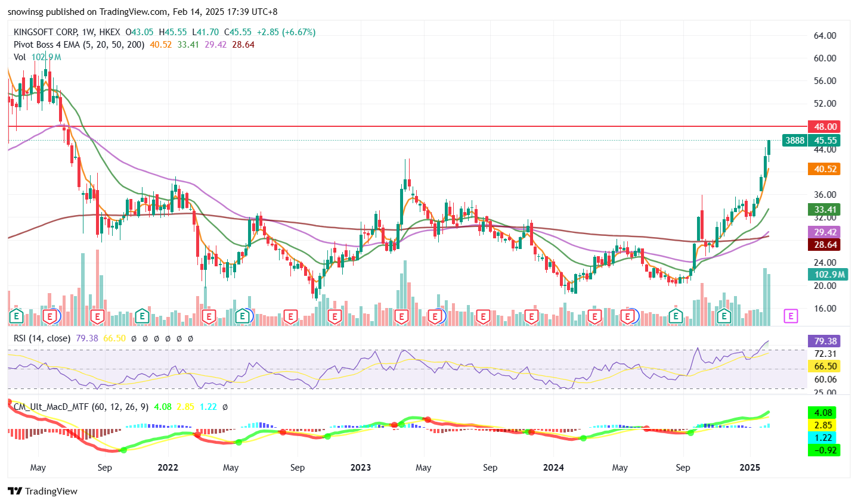Select the red earnings marker for November 2023
Viewport: 858px width, 504px height.
click(531, 316)
